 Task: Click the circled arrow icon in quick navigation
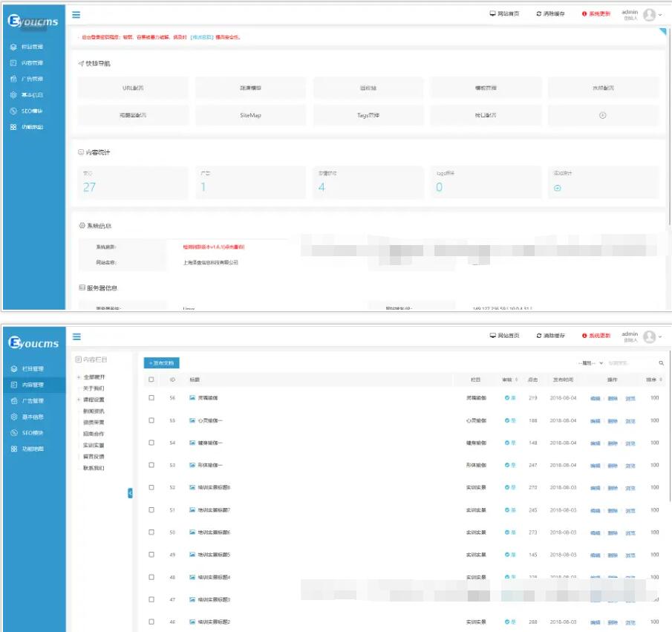pyautogui.click(x=603, y=115)
